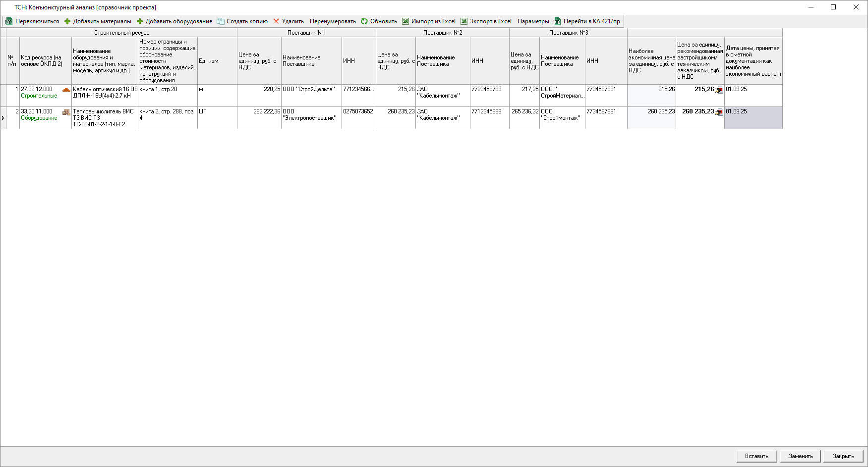Open the Параметры menu item
Viewport: 868px width, 467px height.
533,21
